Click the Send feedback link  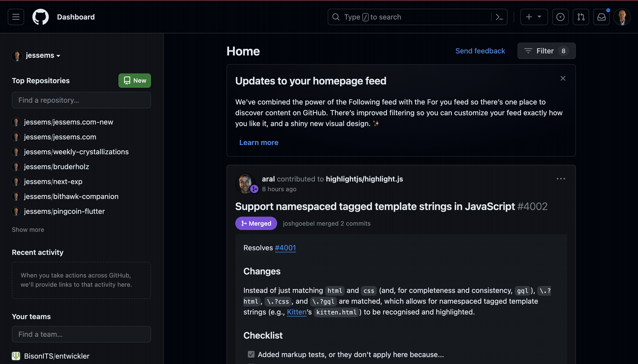click(480, 51)
